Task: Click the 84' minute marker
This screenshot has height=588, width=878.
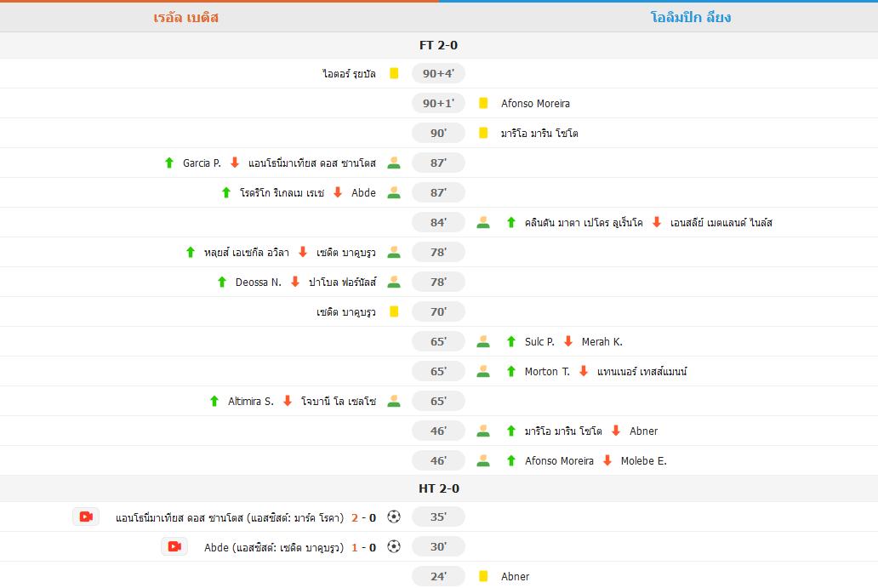Action: coord(438,222)
